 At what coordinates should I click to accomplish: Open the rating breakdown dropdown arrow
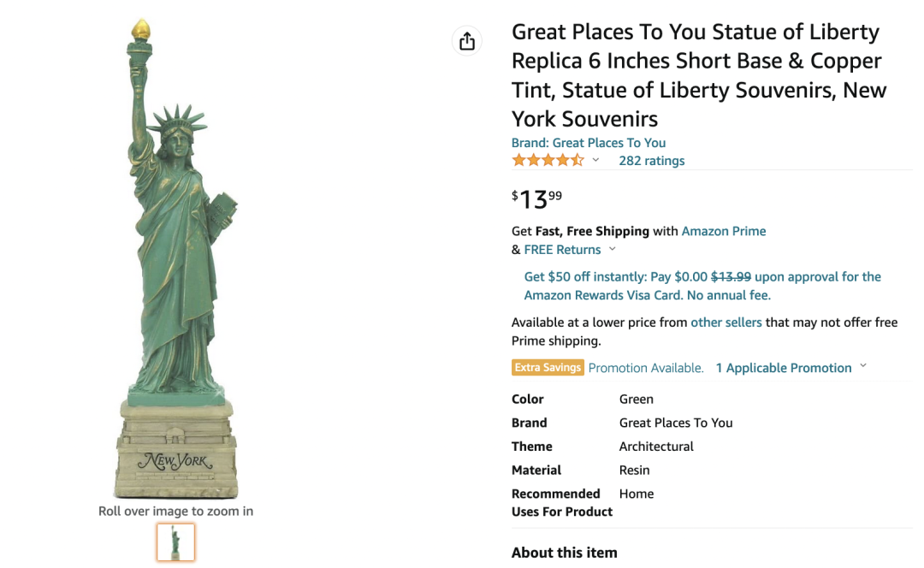pos(596,161)
